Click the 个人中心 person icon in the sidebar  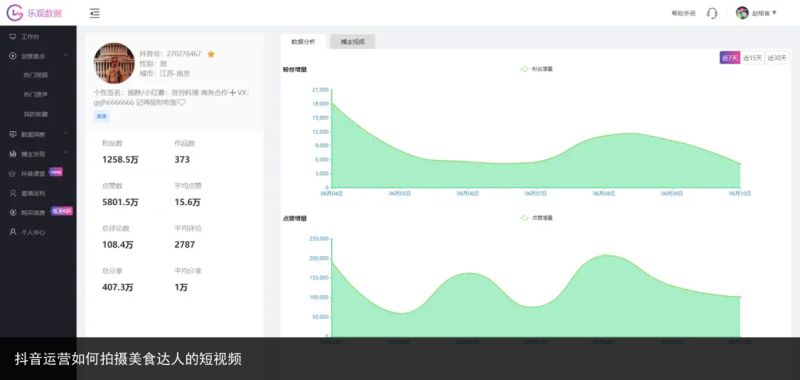coord(13,232)
